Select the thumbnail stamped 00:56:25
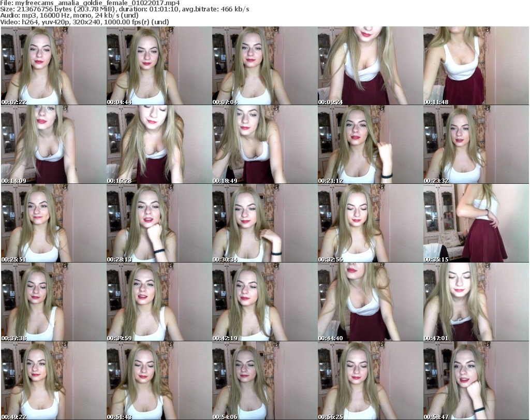 [x=370, y=381]
